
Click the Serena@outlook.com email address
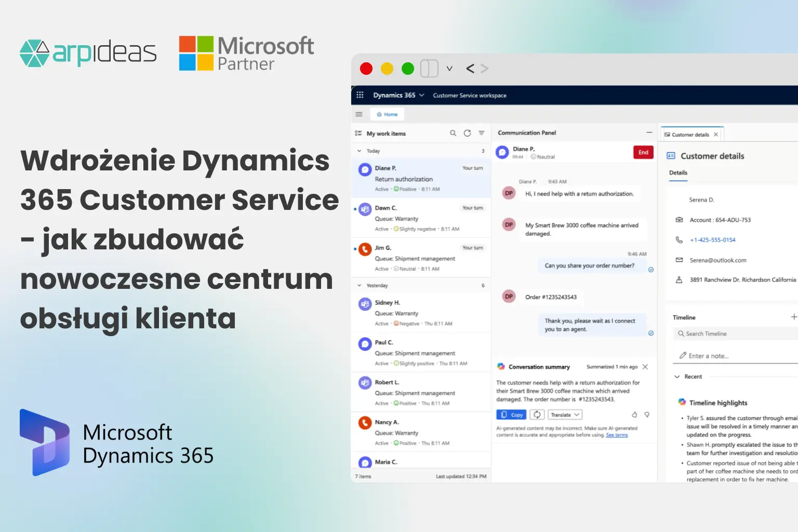coord(718,260)
